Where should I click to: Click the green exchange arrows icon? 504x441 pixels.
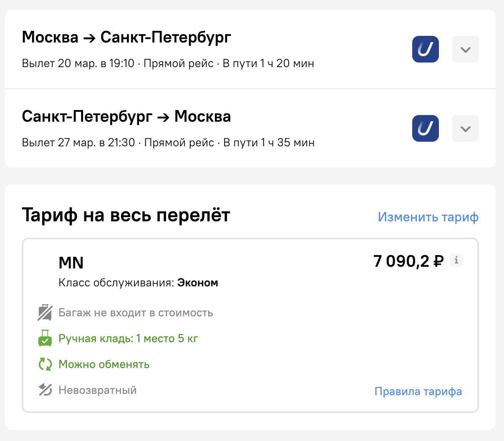[x=45, y=364]
